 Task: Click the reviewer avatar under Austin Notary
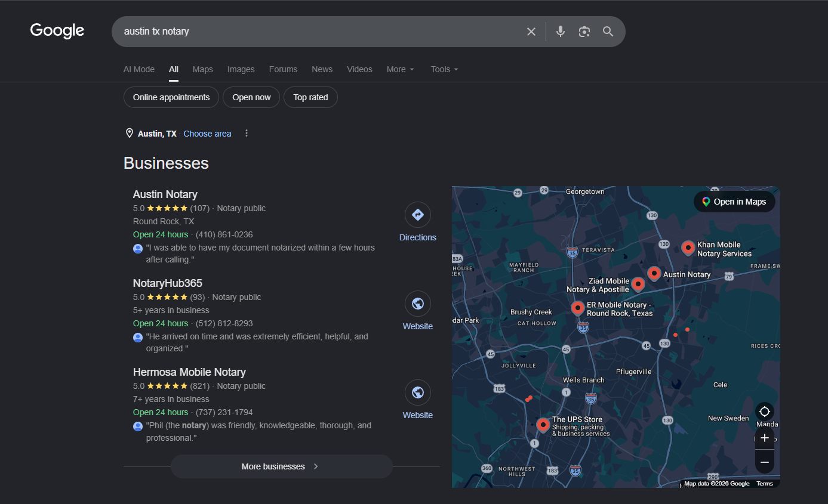138,248
